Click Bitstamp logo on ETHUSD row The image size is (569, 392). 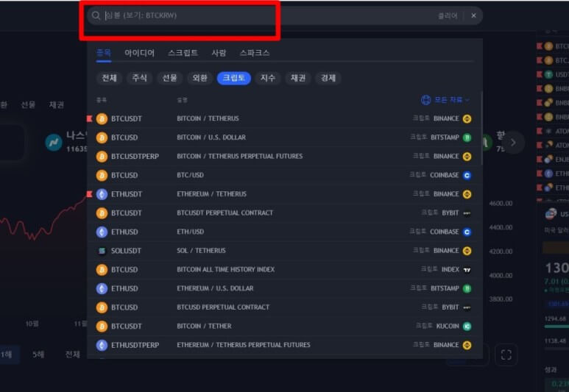click(467, 288)
